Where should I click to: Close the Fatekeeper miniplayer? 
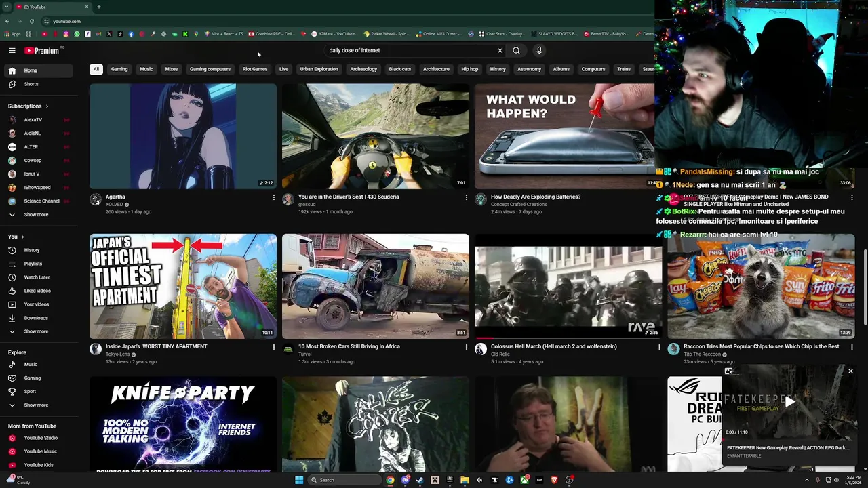[850, 371]
